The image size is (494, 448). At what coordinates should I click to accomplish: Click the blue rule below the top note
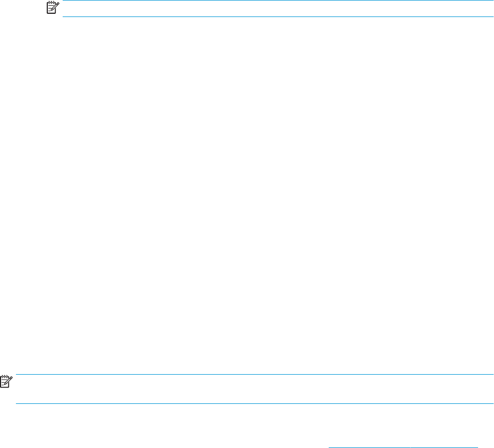click(278, 16)
